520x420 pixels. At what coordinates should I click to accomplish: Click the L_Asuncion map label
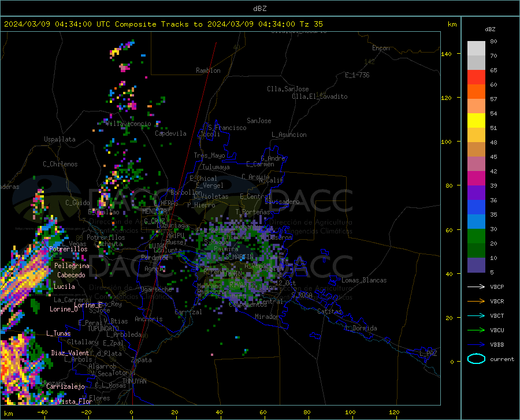[x=289, y=135]
